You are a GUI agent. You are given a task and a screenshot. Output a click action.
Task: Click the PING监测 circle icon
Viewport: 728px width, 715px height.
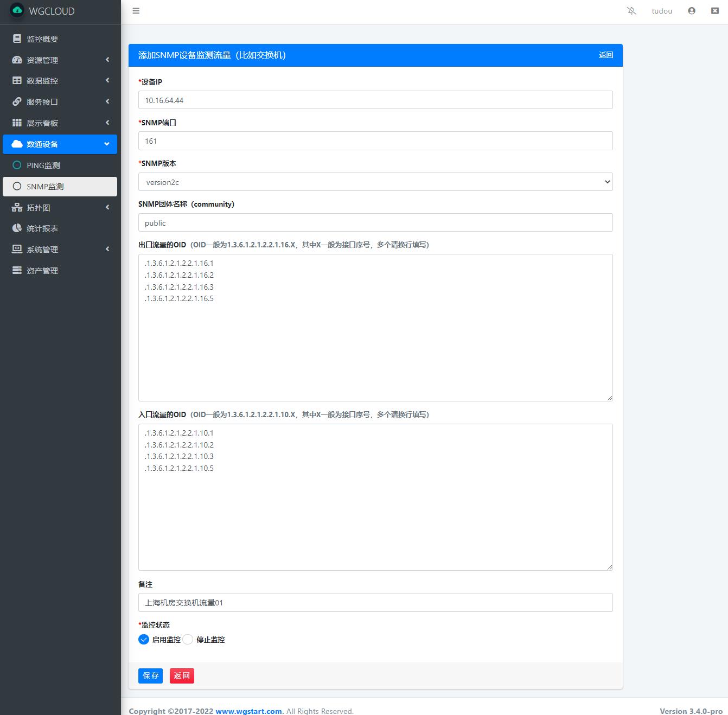(17, 165)
